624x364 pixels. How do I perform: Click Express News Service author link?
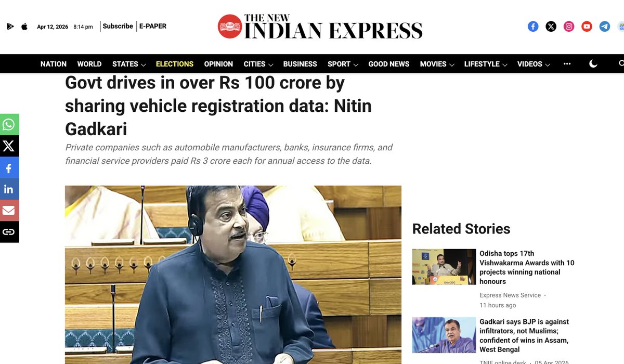click(510, 295)
